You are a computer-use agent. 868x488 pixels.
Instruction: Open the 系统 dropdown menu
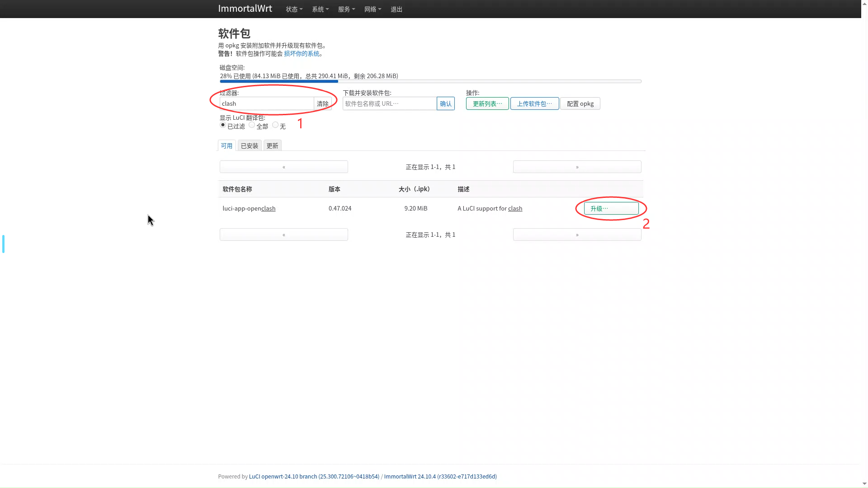[x=321, y=9]
